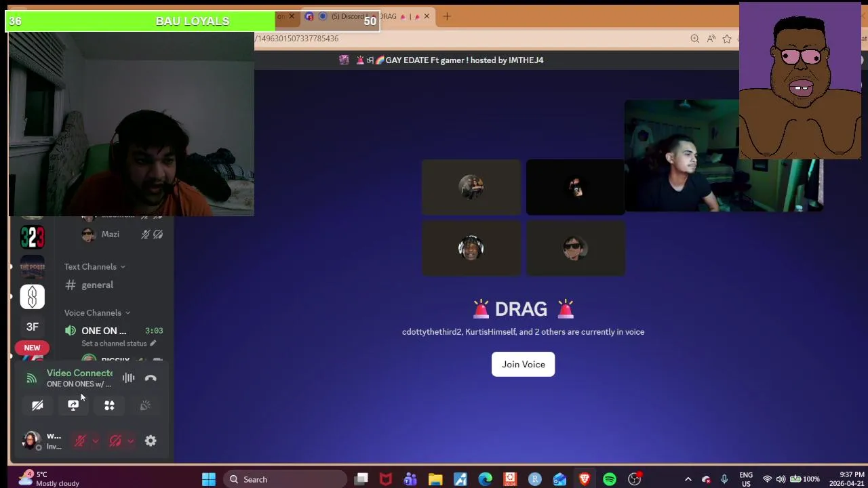This screenshot has height=488, width=868.
Task: Click the taskbar Search box
Action: 285,479
